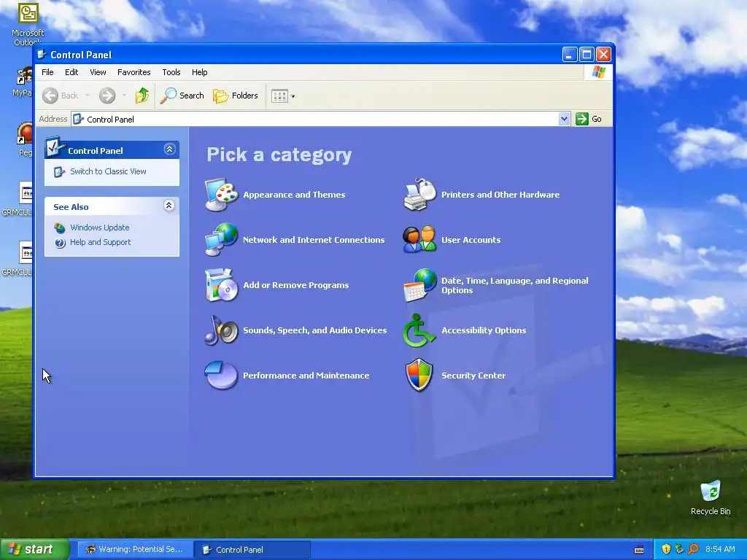Open the Favorites menu
This screenshot has height=560, width=747.
[134, 72]
